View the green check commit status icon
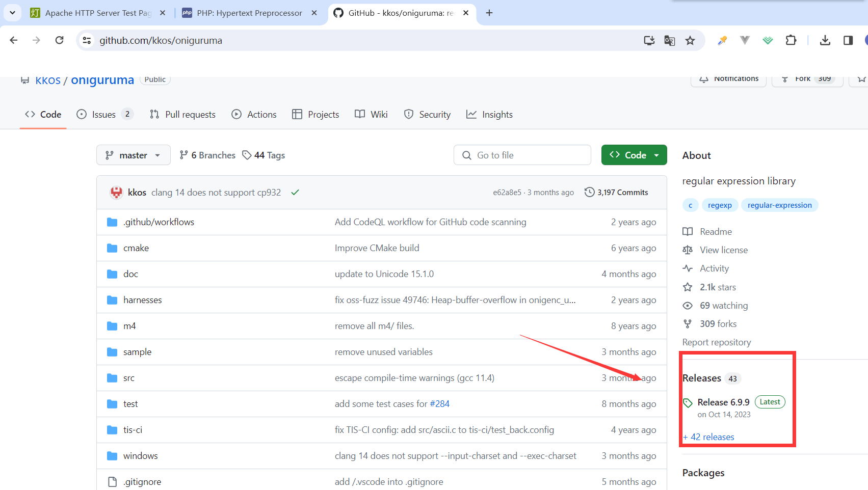This screenshot has height=490, width=868. pos(295,193)
